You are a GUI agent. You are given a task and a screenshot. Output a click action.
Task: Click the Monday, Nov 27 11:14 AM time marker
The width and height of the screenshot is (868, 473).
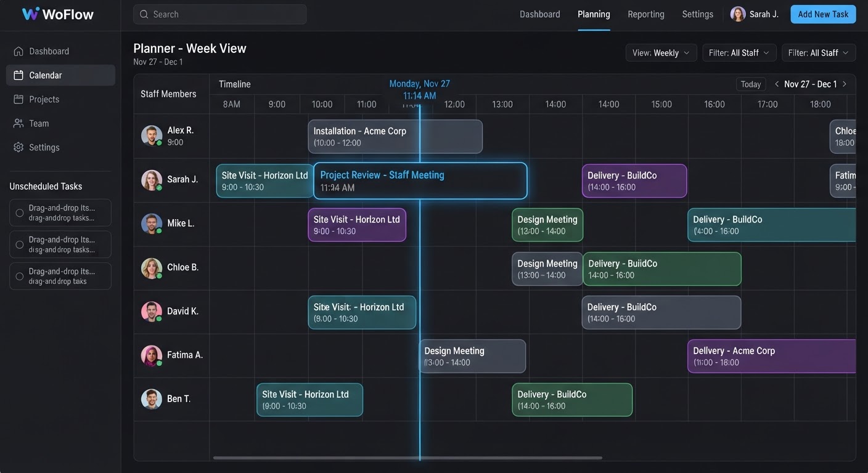point(420,90)
